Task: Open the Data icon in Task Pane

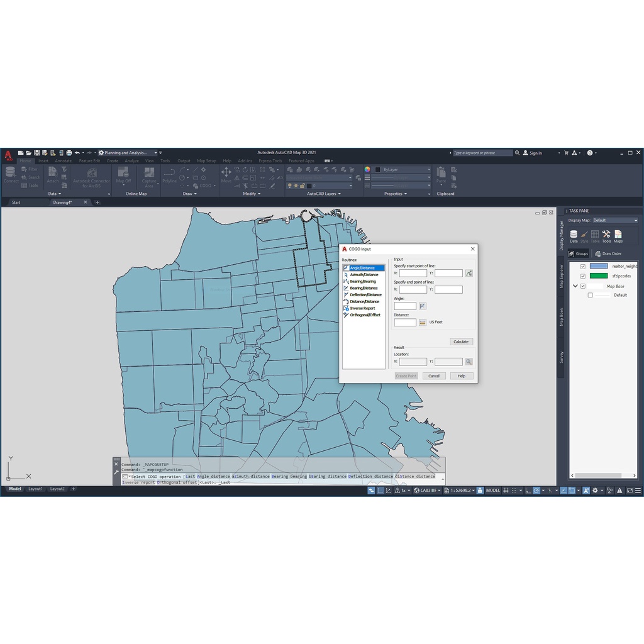Action: [574, 236]
